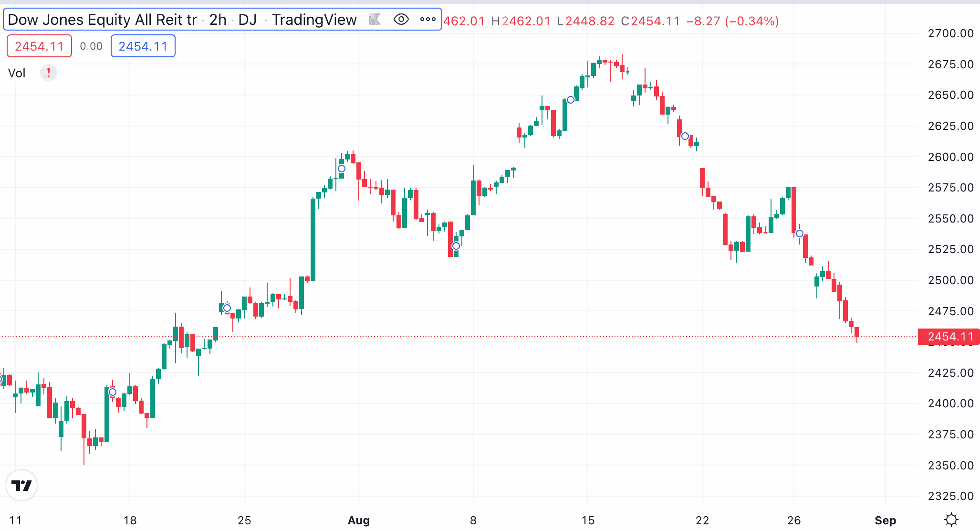The height and width of the screenshot is (531, 980).
Task: Click the 26 date label on time axis
Action: click(x=794, y=520)
